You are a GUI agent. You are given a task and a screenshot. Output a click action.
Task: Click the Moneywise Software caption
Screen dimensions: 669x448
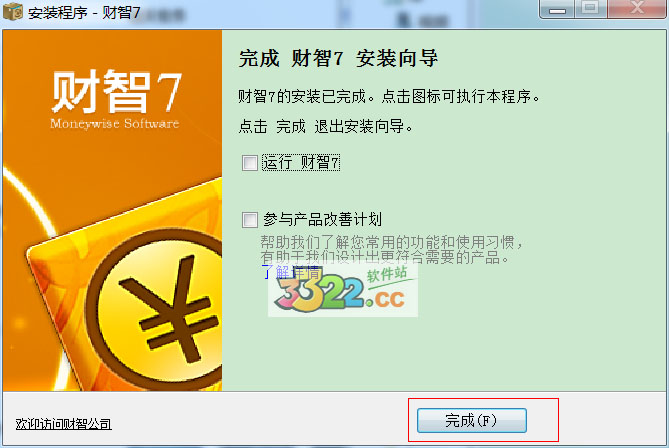coord(114,124)
